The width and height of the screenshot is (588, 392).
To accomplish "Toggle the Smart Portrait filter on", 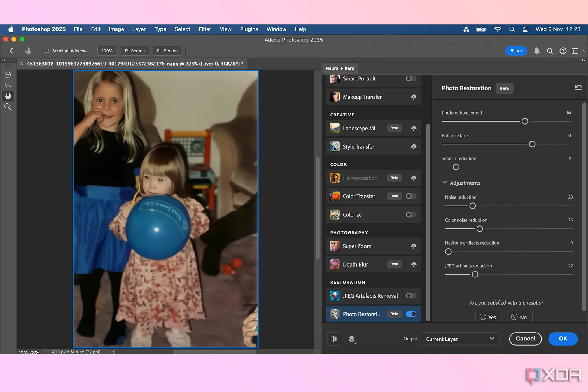I will click(411, 78).
